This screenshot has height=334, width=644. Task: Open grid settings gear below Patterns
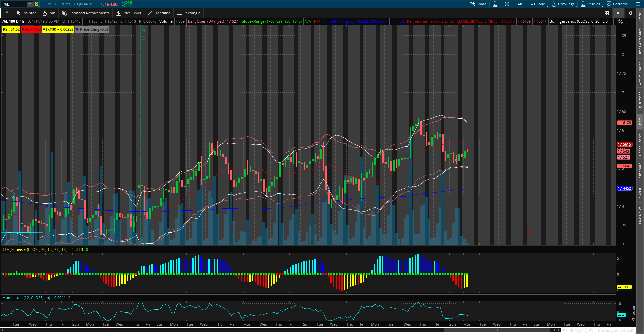click(630, 13)
